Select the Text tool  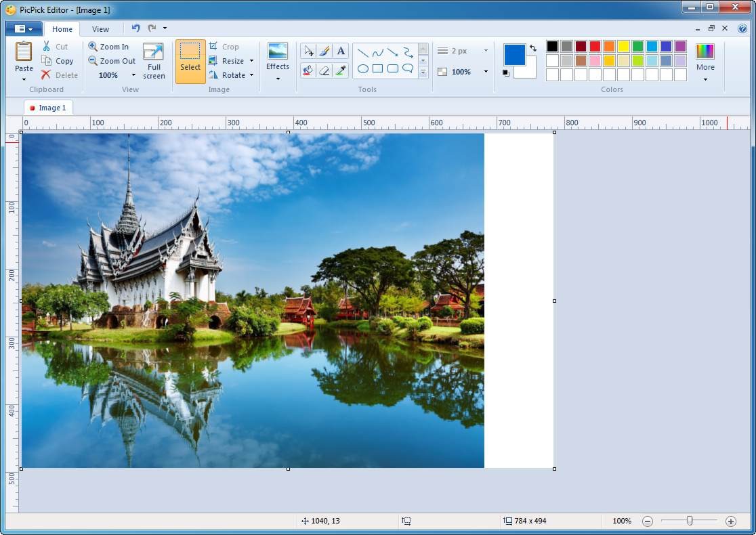pos(341,51)
